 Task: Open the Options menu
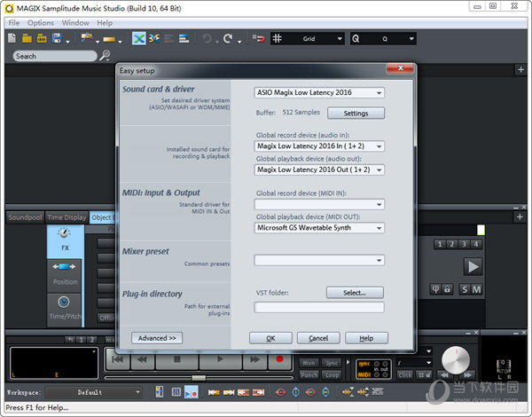pyautogui.click(x=41, y=23)
